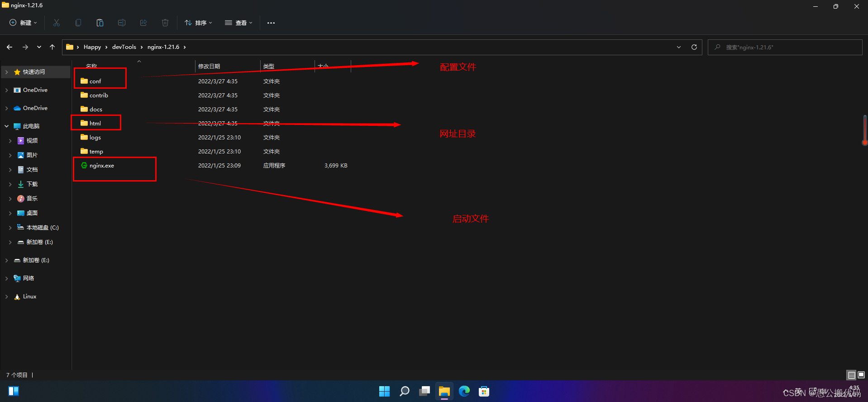
Task: Open File Explorer on taskbar
Action: tap(444, 391)
